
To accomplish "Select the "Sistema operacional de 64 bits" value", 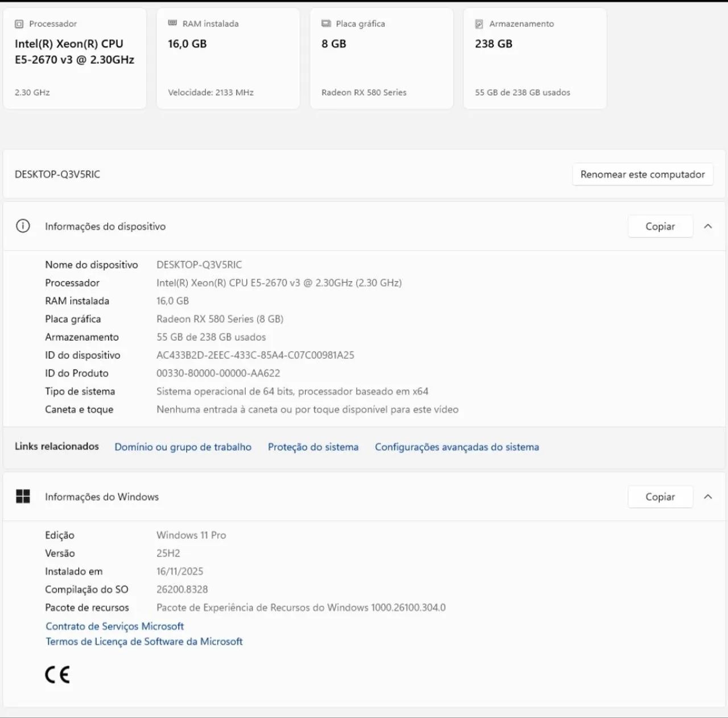I will (x=292, y=392).
